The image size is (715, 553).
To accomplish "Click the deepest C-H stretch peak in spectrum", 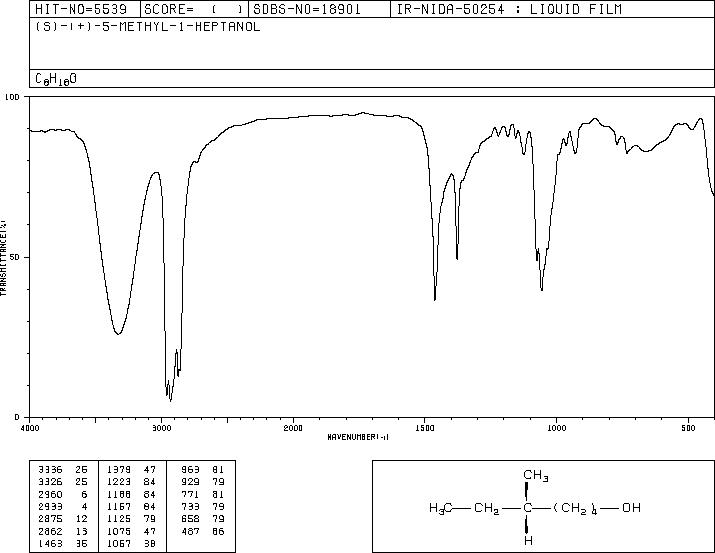I will pyautogui.click(x=171, y=400).
